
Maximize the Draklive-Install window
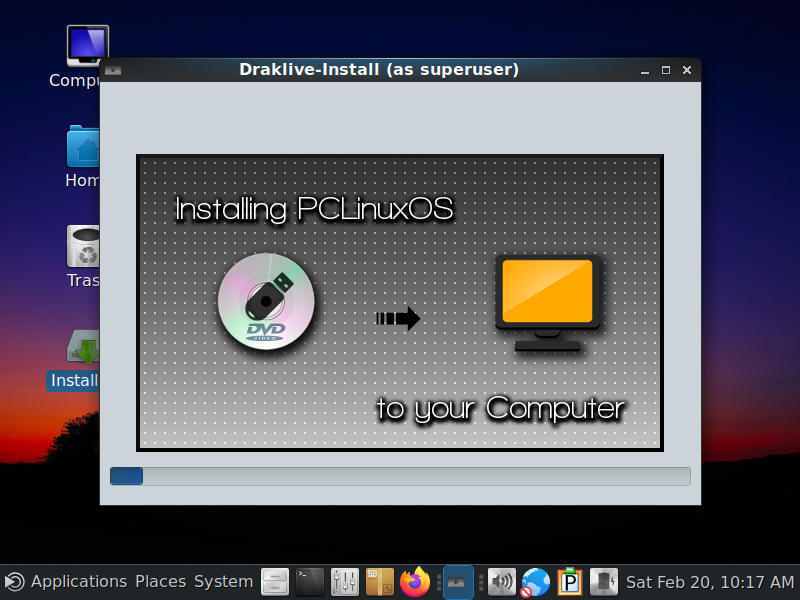coord(666,70)
